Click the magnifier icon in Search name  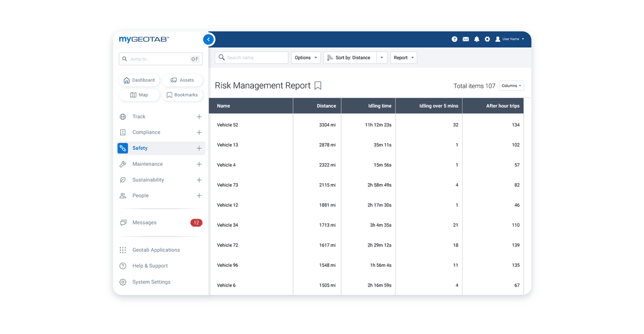click(x=222, y=57)
